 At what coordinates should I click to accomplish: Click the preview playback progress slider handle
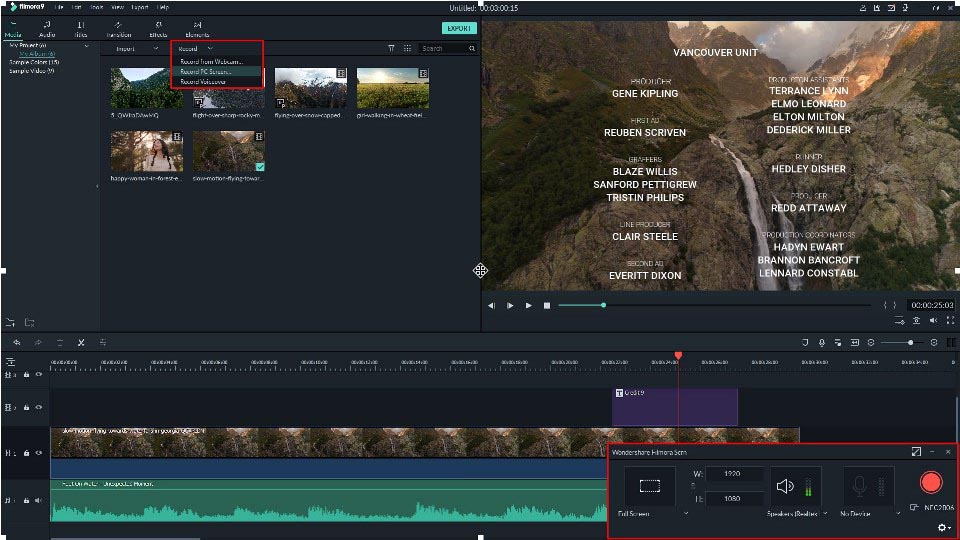click(x=603, y=305)
